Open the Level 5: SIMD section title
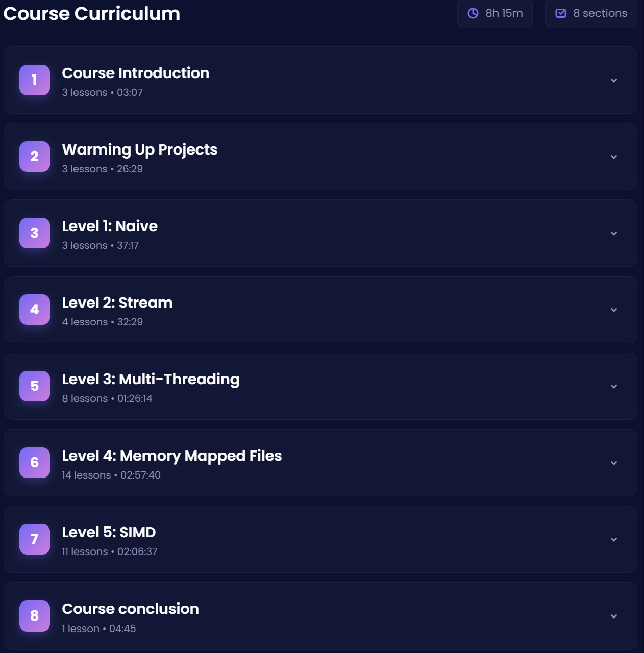The width and height of the screenshot is (644, 653). point(109,532)
